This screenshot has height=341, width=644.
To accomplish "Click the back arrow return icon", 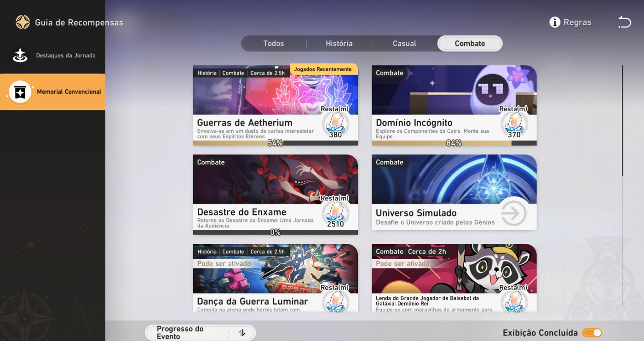I will pos(624,22).
